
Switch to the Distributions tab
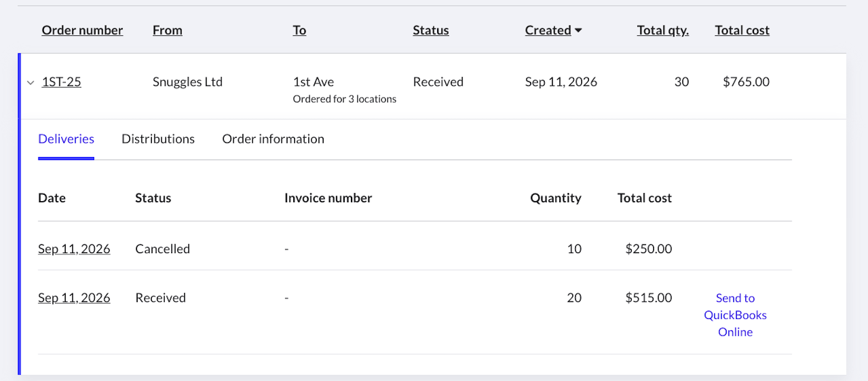158,139
